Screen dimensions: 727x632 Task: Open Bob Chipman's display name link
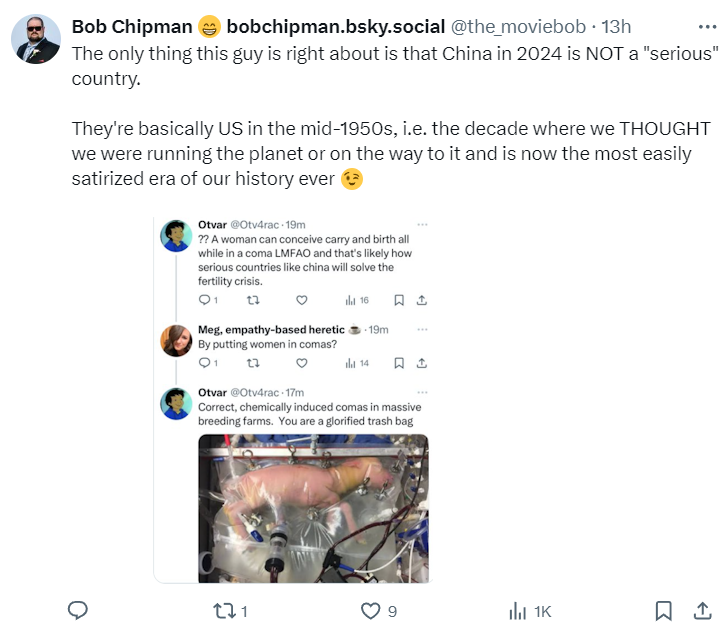tap(133, 26)
